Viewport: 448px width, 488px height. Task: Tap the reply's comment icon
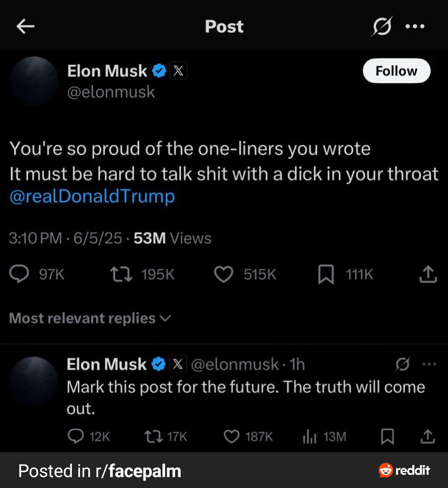76,436
